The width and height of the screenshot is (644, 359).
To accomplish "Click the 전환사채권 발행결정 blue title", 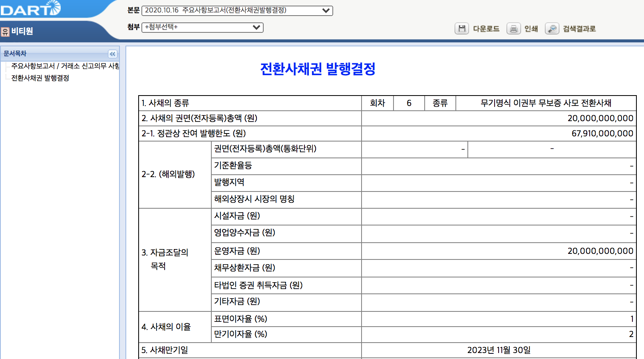I will [x=318, y=69].
